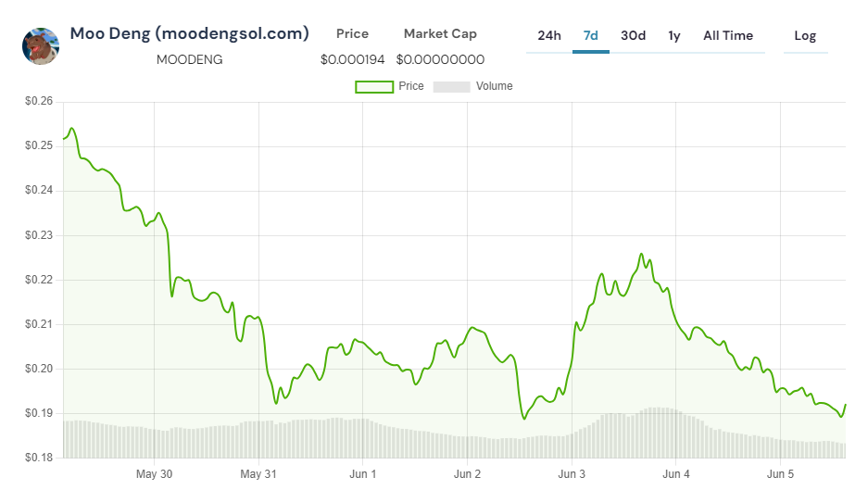The image size is (868, 490).
Task: Click the $0.000194 price value
Action: click(352, 60)
